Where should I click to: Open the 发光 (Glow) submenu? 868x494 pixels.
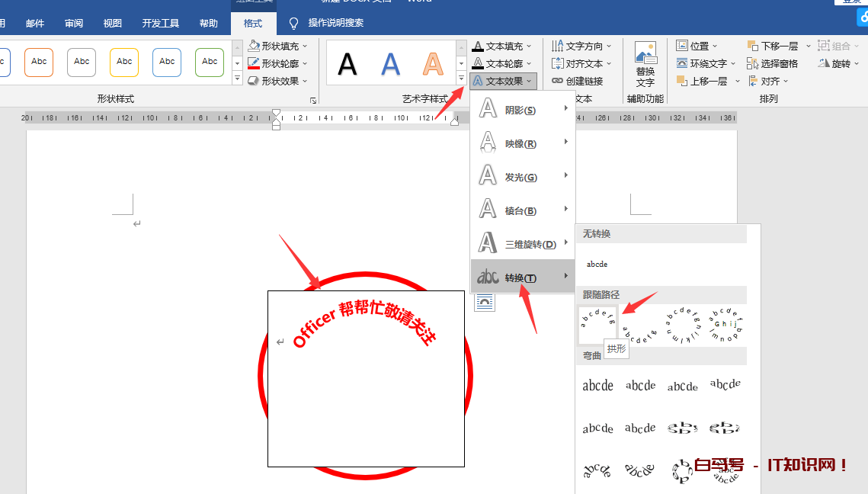[x=522, y=177]
